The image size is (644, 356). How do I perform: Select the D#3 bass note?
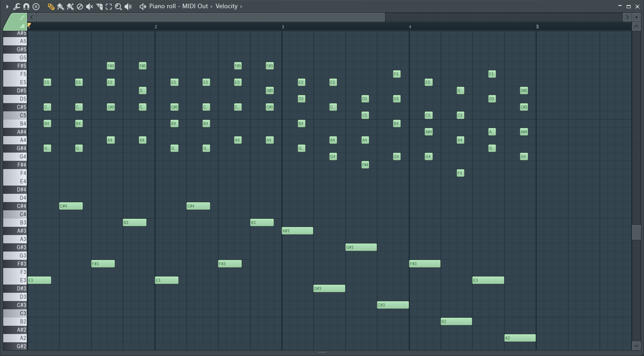[x=329, y=289]
